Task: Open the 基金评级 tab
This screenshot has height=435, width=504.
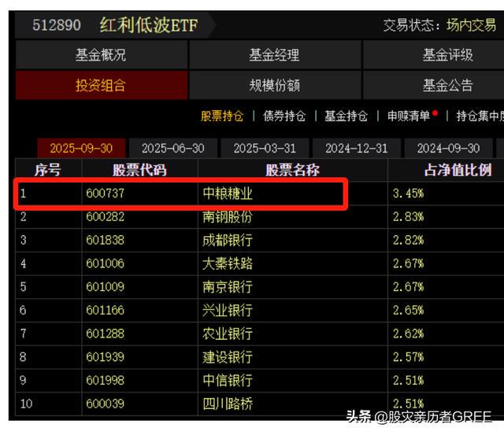Action: click(447, 55)
